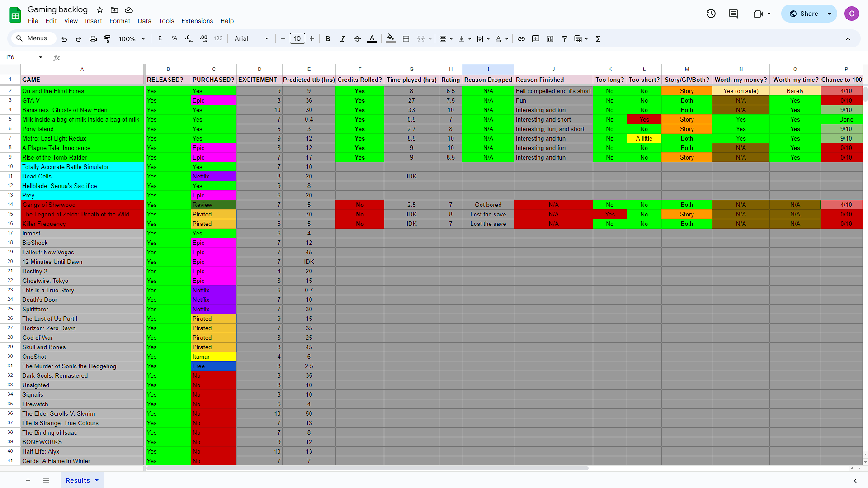Expand the Results sheet tab menu
The image size is (868, 488).
pyautogui.click(x=97, y=480)
